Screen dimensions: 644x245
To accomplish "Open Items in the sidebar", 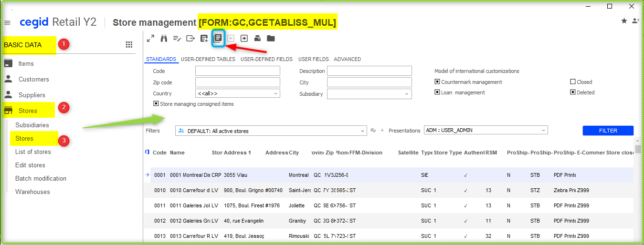I will click(x=26, y=63).
